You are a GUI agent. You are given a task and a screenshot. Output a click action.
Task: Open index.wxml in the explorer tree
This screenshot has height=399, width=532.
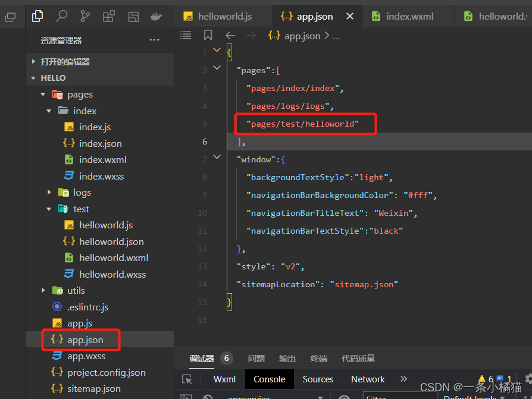point(103,160)
